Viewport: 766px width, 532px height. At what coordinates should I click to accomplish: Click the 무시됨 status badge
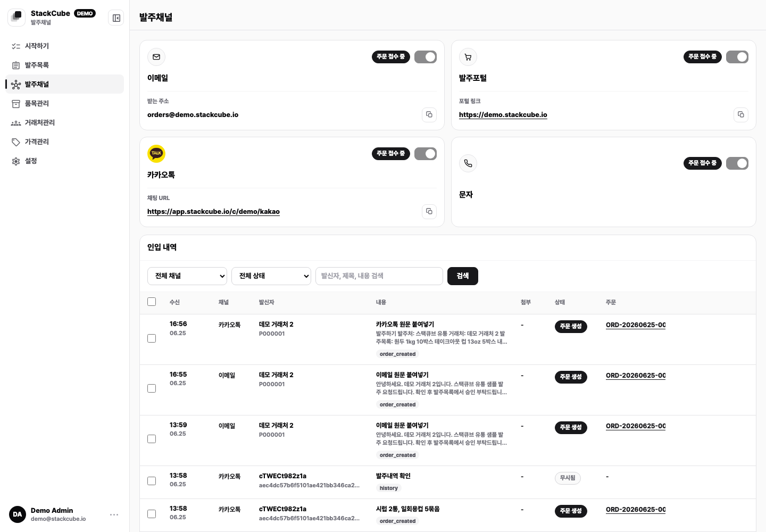click(x=568, y=478)
